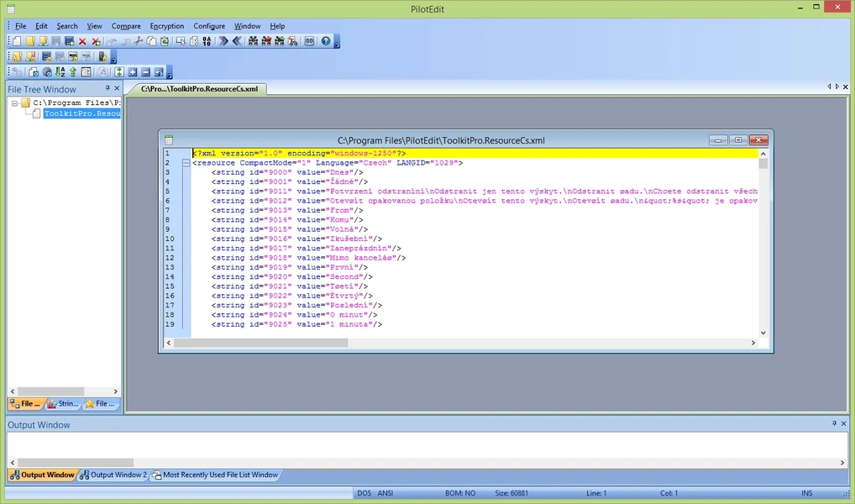Open second toolbar options dropdown arrow
The width and height of the screenshot is (855, 504).
click(114, 58)
